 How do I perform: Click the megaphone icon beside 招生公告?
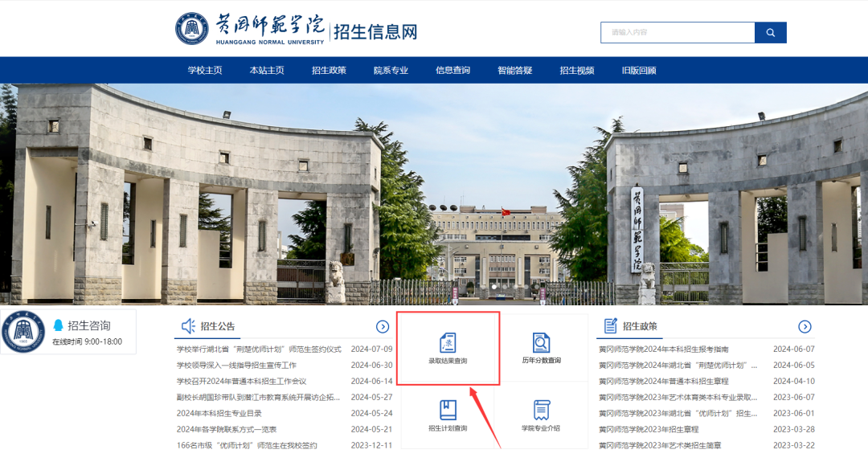(x=188, y=326)
